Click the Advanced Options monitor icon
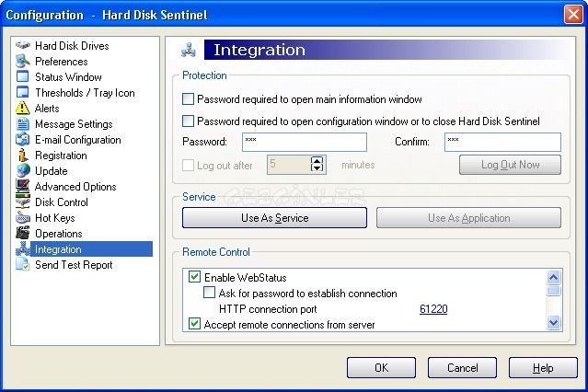This screenshot has height=392, width=588. [x=22, y=186]
